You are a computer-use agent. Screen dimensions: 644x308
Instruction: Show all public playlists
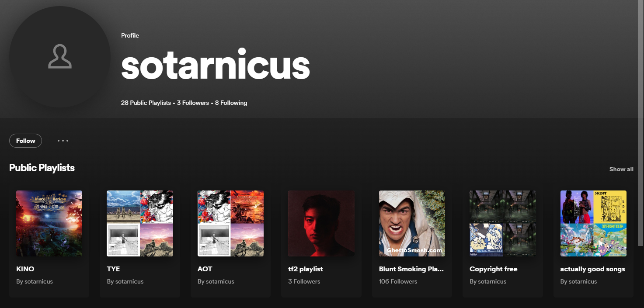pyautogui.click(x=621, y=169)
